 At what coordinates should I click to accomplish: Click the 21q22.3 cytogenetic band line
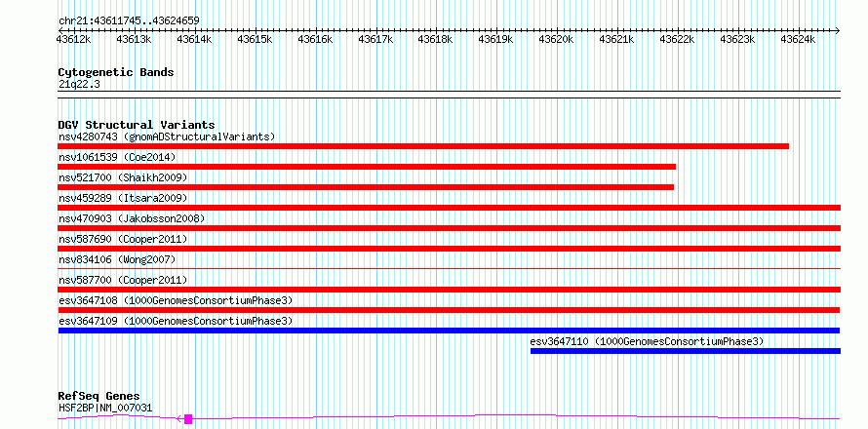click(x=450, y=95)
